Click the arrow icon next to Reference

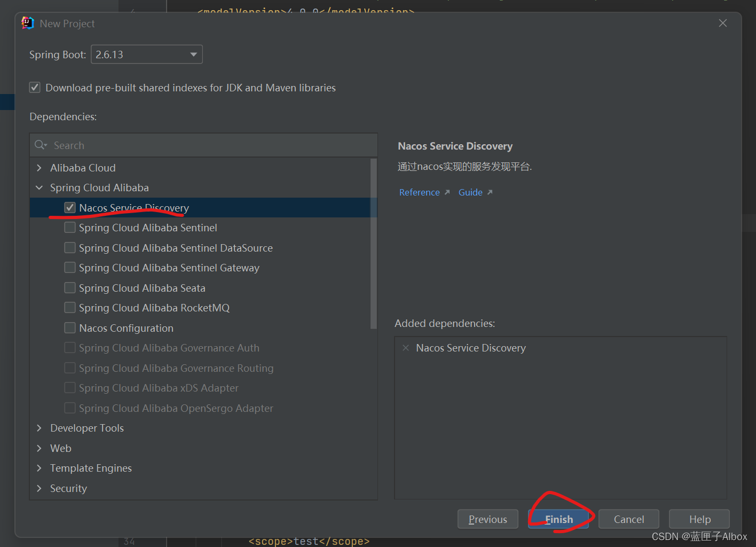tap(447, 192)
